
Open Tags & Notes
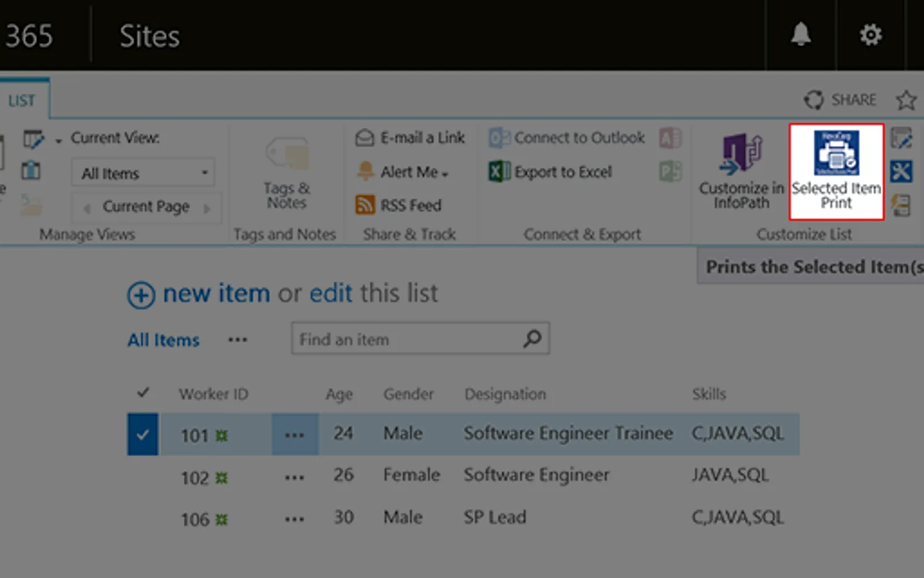tap(287, 172)
